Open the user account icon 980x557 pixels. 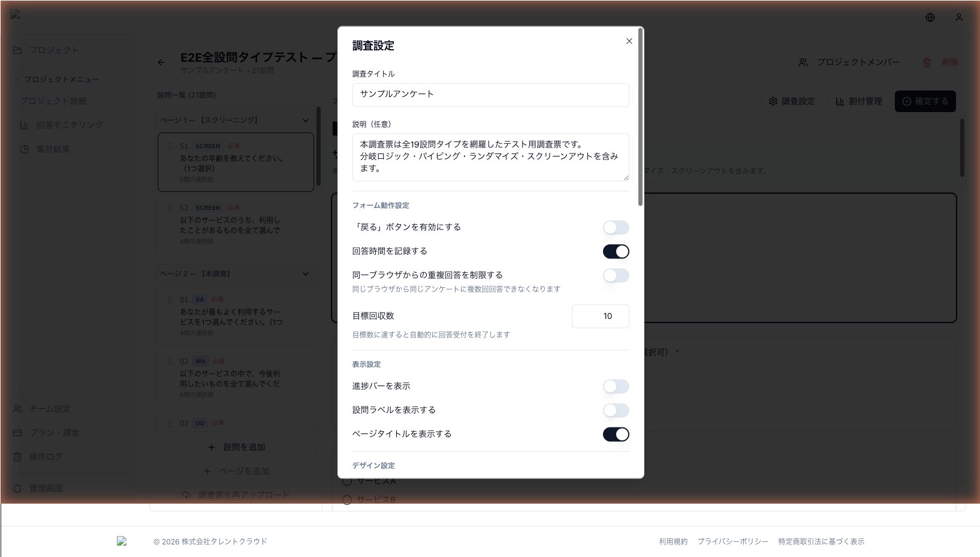tap(958, 18)
